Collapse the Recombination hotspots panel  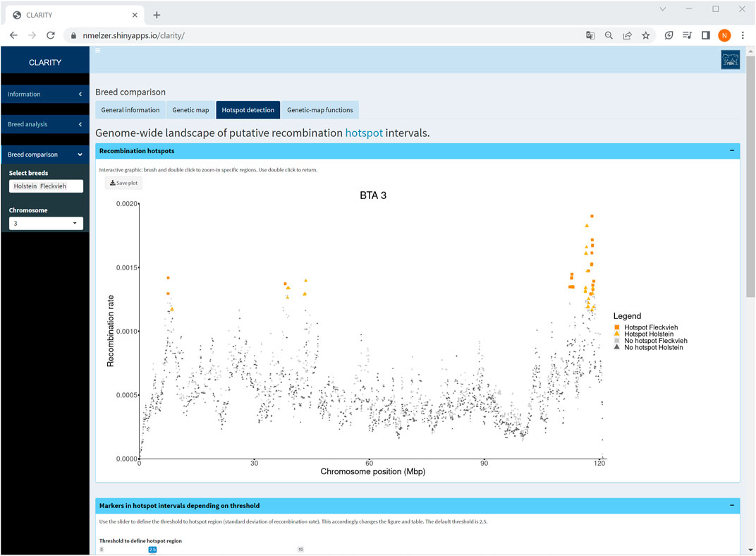[732, 151]
